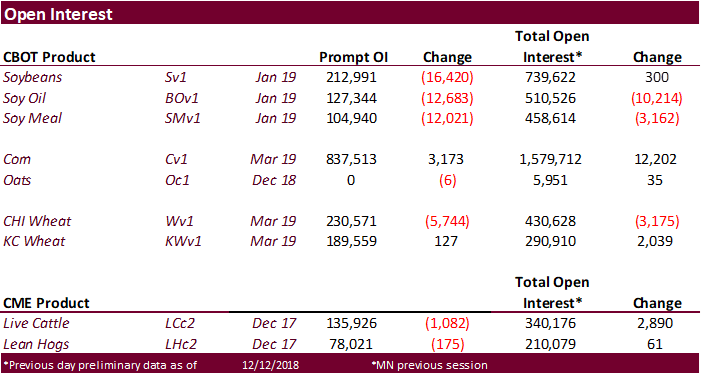Click the CME Product section header

pos(46,303)
